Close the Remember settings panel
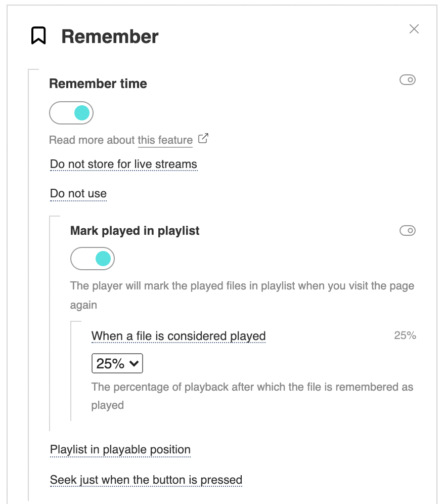The image size is (443, 504). (x=414, y=29)
